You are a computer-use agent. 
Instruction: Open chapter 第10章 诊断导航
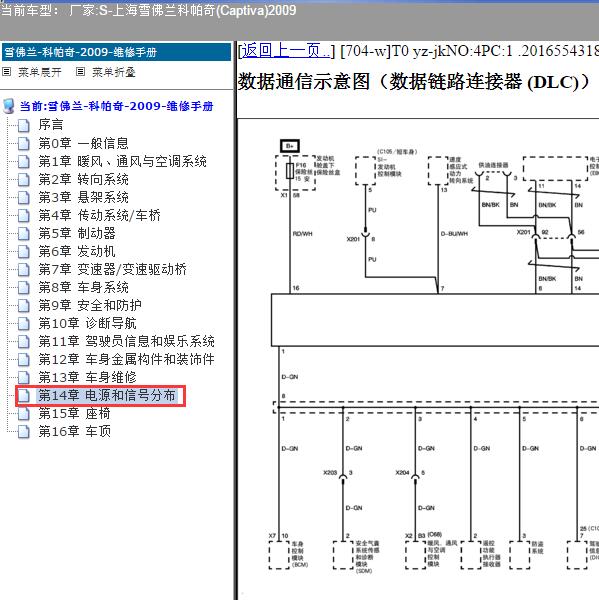coord(87,323)
